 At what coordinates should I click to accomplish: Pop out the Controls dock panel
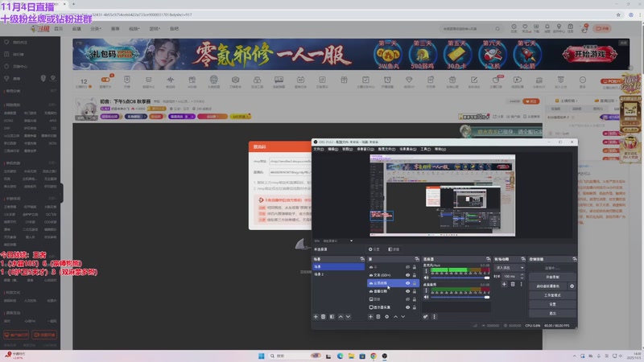point(574,259)
